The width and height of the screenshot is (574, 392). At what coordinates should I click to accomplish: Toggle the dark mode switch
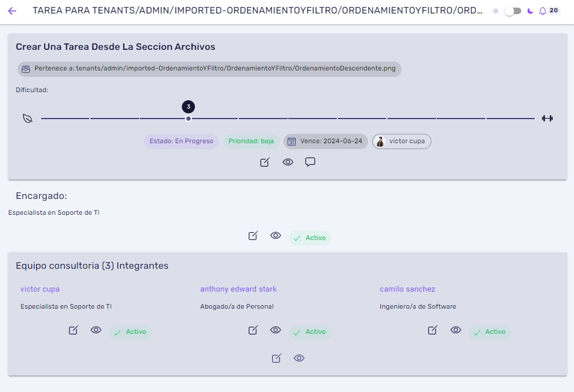coord(513,11)
